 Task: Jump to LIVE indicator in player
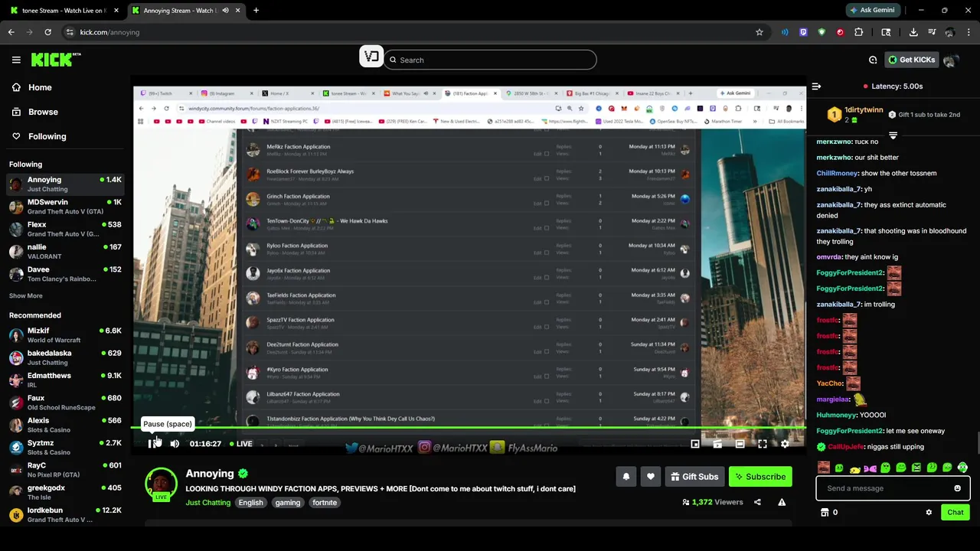(241, 444)
